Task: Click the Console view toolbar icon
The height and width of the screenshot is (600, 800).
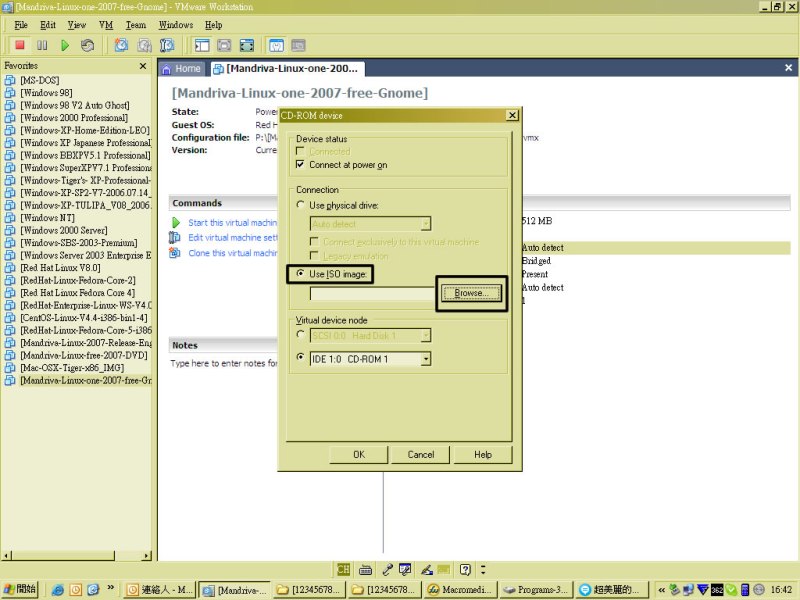Action: tap(298, 45)
